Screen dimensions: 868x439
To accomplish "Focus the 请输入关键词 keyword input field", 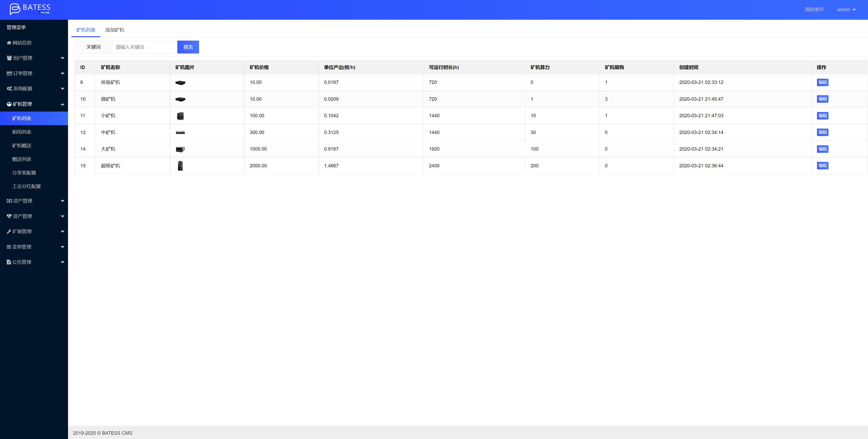I will (x=144, y=47).
